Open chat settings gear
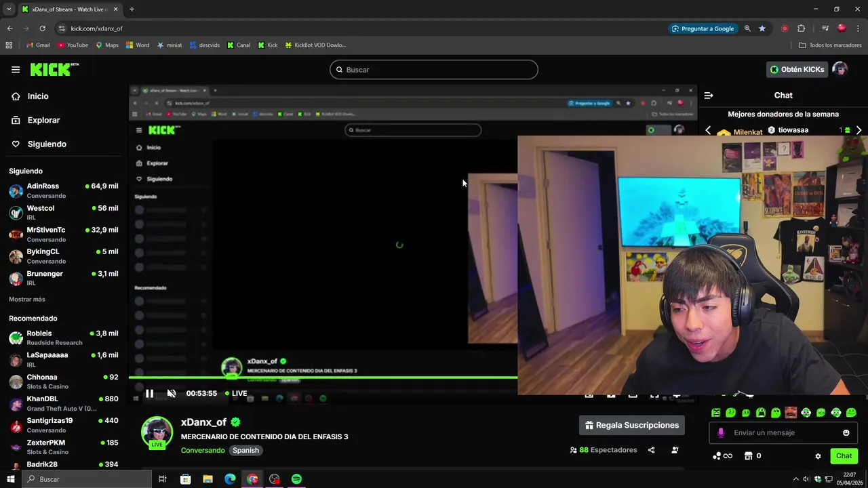Image resolution: width=868 pixels, height=488 pixels. click(818, 456)
